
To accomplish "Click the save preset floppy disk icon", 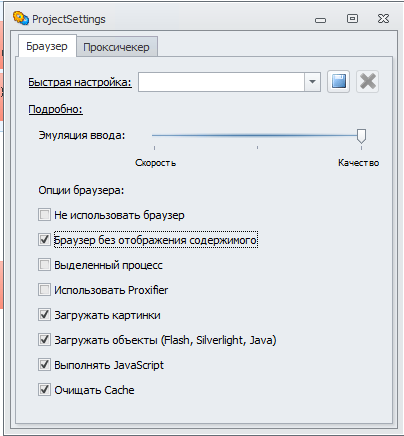I will (x=339, y=82).
